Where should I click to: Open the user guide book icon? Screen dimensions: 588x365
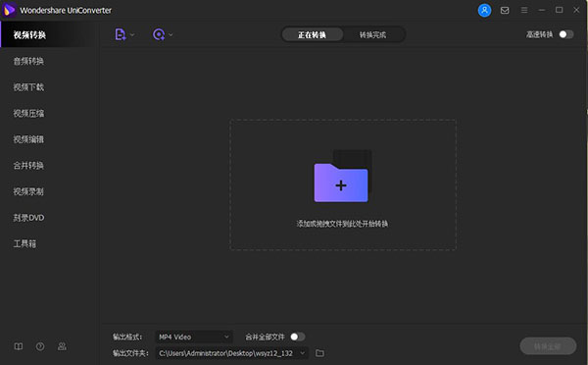click(x=19, y=346)
